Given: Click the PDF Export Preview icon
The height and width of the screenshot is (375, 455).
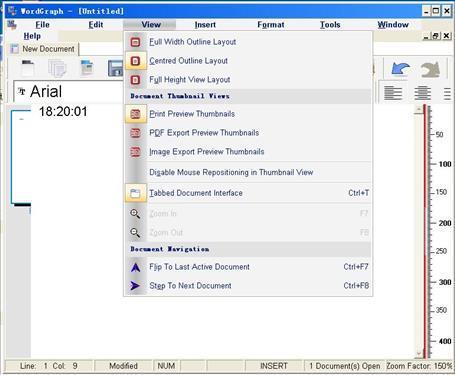Looking at the screenshot, I should coord(135,133).
